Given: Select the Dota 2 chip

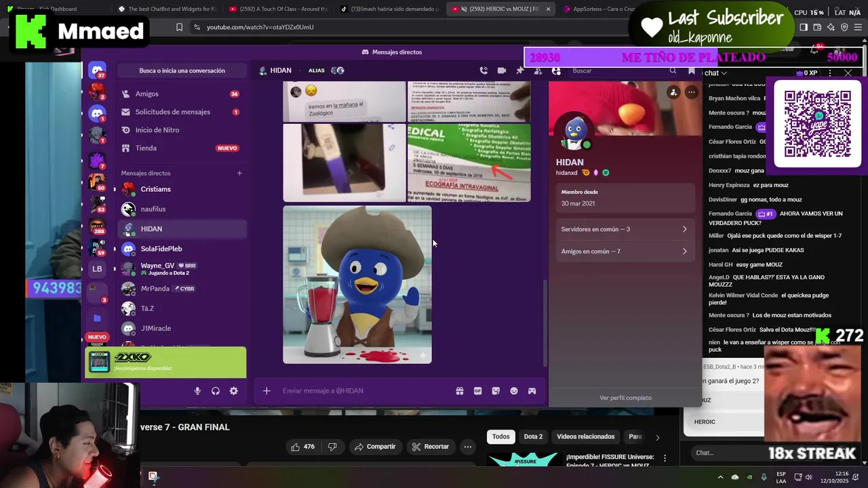Looking at the screenshot, I should click(533, 437).
